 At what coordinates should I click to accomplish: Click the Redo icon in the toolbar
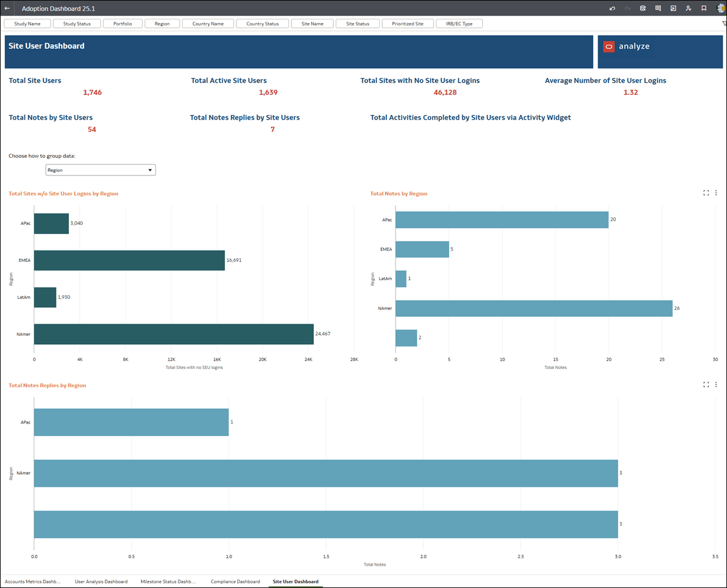coord(627,8)
